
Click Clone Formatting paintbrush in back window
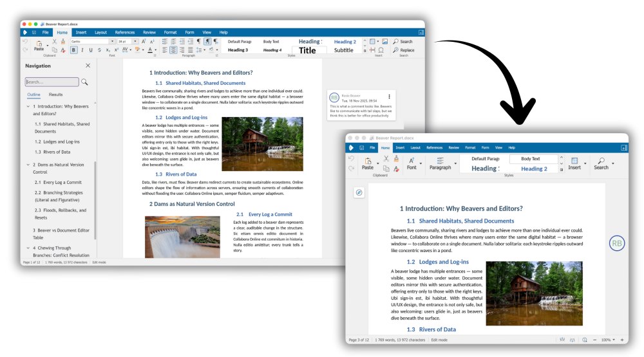63,42
